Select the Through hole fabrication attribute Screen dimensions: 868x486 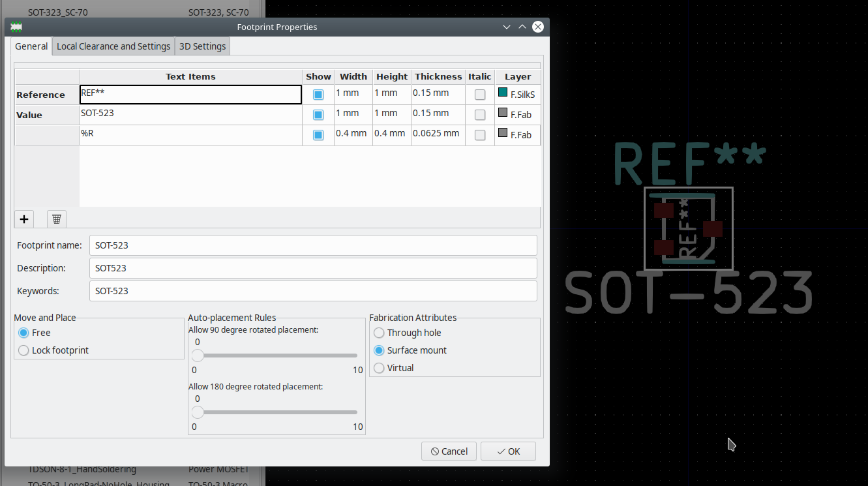pyautogui.click(x=379, y=333)
